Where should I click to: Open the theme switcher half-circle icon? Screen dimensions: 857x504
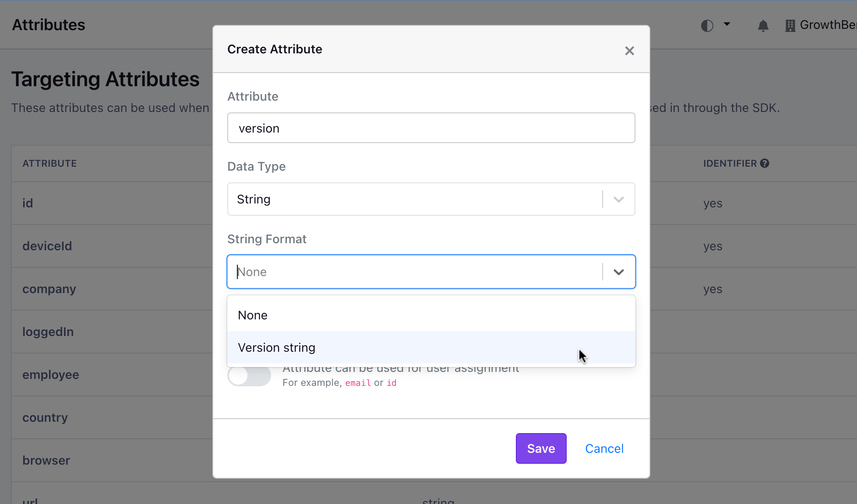pos(707,25)
